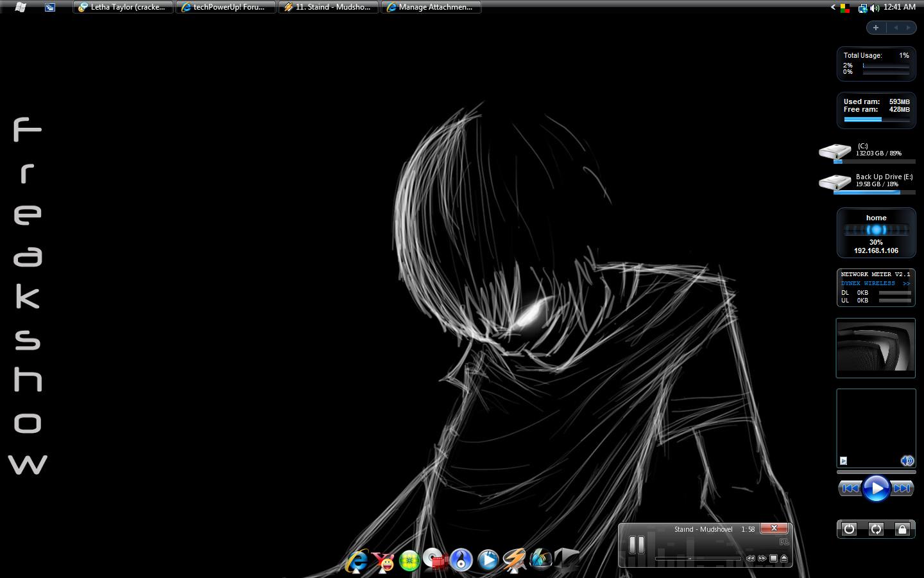Go to next sidebar gadget page
Viewport: 924px width, 578px height.
908,28
